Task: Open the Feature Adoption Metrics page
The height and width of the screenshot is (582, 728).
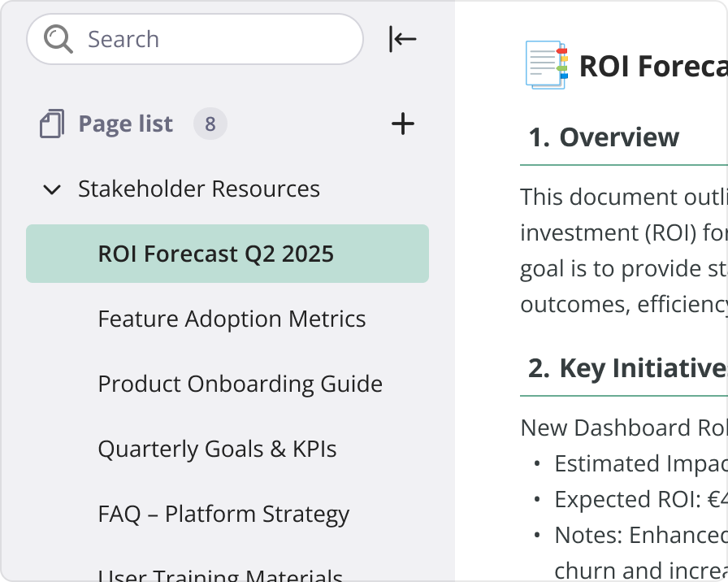Action: click(232, 319)
